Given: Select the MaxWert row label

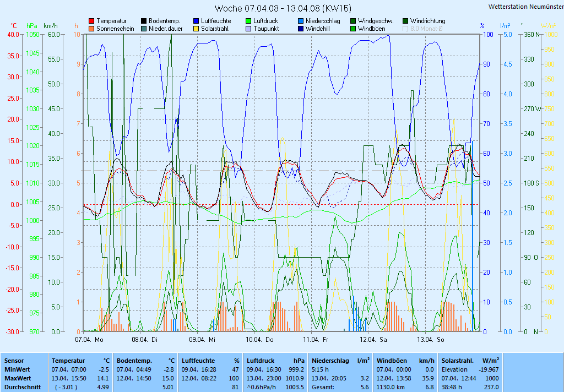Looking at the screenshot, I should pyautogui.click(x=18, y=378).
